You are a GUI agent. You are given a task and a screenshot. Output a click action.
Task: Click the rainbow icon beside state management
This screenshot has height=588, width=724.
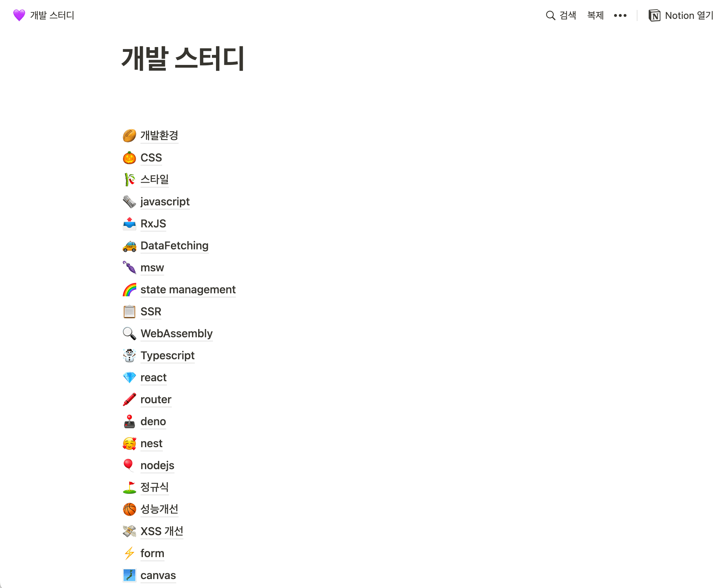[129, 290]
